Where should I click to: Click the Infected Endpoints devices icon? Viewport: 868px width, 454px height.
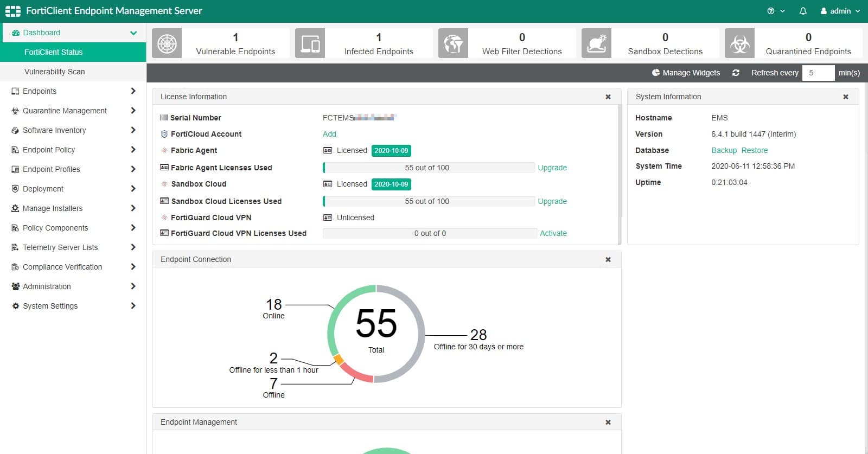(310, 43)
